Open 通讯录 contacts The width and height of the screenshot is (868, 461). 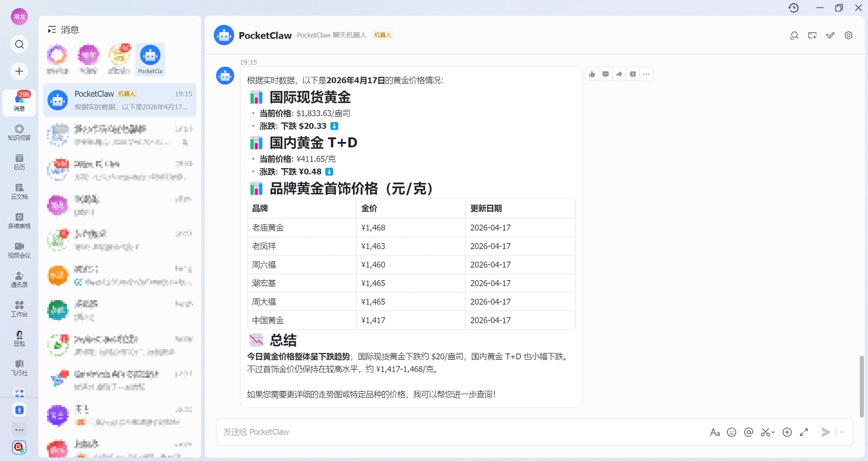tap(19, 280)
